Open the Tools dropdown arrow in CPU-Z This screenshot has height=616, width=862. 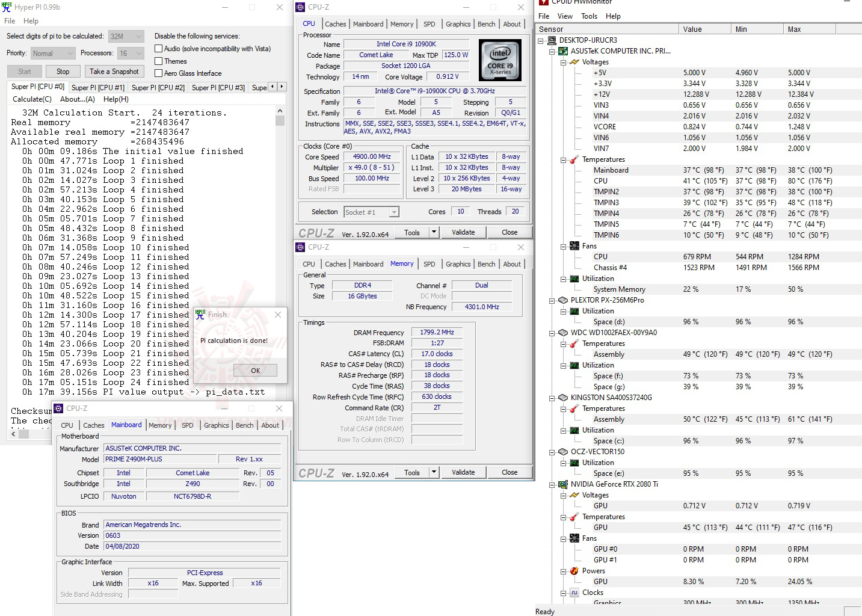click(x=434, y=232)
